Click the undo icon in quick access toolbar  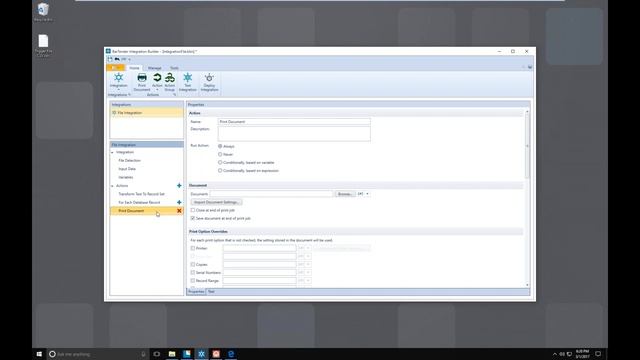(117, 59)
